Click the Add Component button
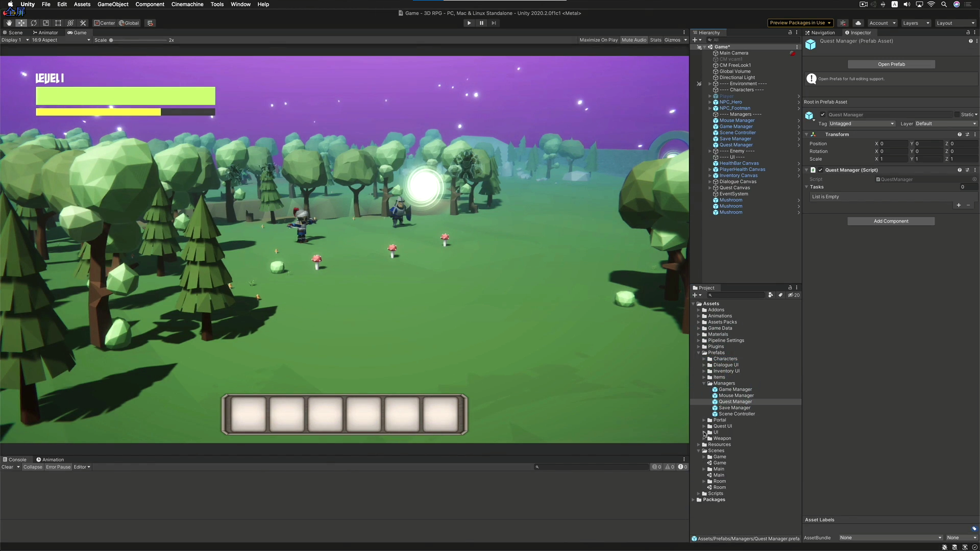Screen dimensions: 980x551 [x=891, y=221]
